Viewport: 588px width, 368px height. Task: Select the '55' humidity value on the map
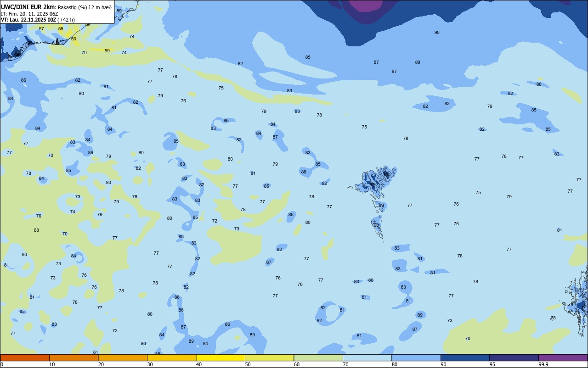61,28
